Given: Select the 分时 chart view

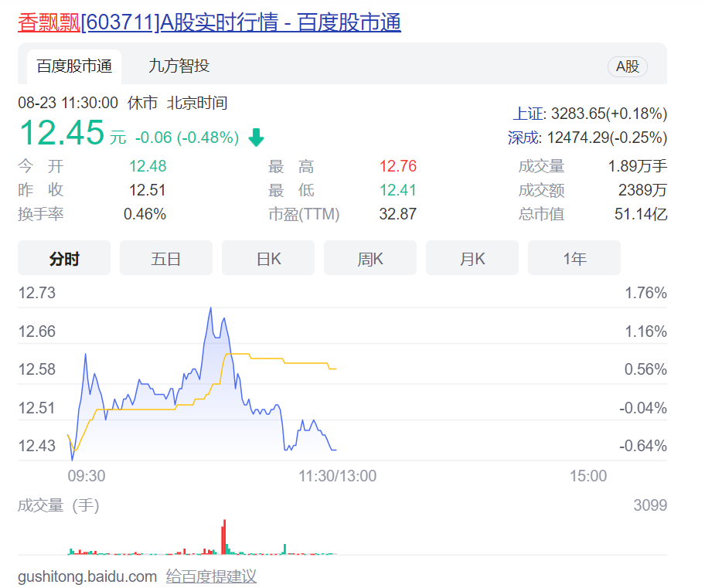Looking at the screenshot, I should 64,258.
